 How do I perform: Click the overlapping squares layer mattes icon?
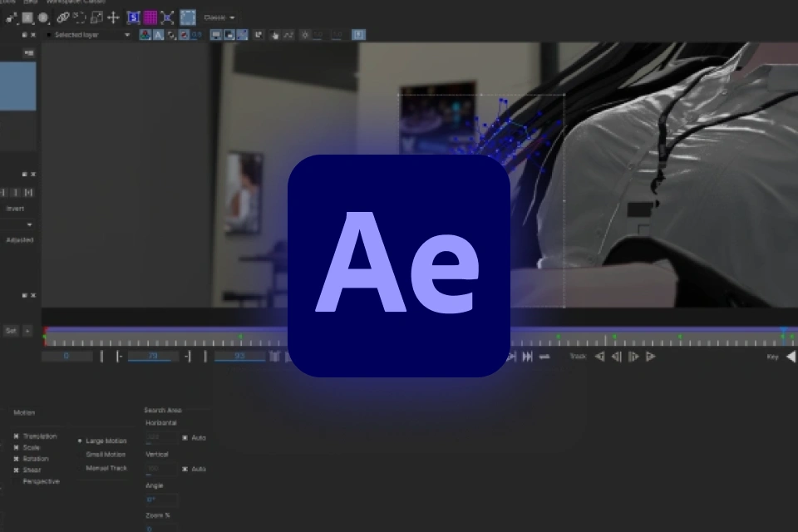click(x=171, y=35)
